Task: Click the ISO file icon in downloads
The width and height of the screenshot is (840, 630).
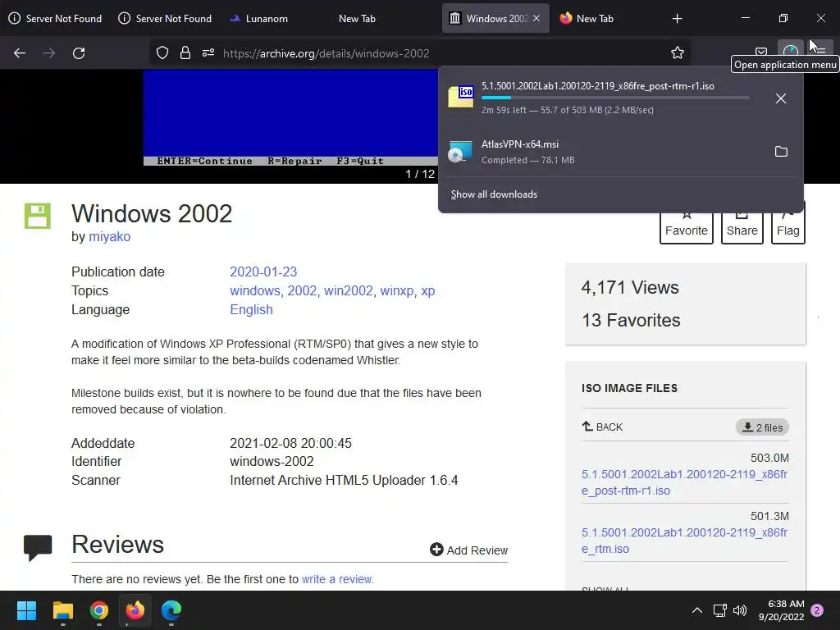Action: [x=461, y=97]
